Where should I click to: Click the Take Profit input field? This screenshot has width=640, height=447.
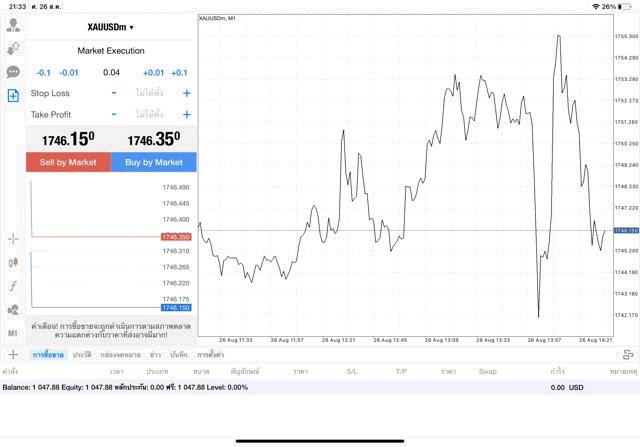[x=149, y=115]
